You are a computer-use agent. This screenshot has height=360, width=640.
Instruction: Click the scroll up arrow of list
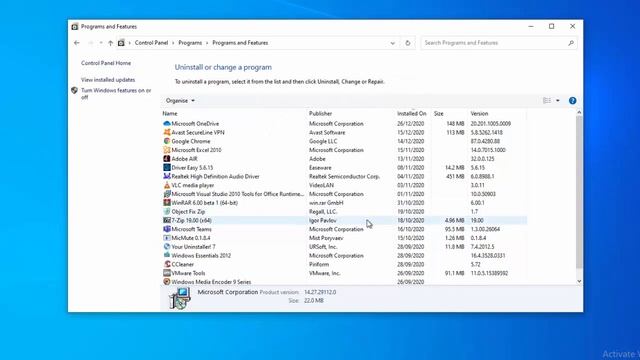tap(579, 112)
